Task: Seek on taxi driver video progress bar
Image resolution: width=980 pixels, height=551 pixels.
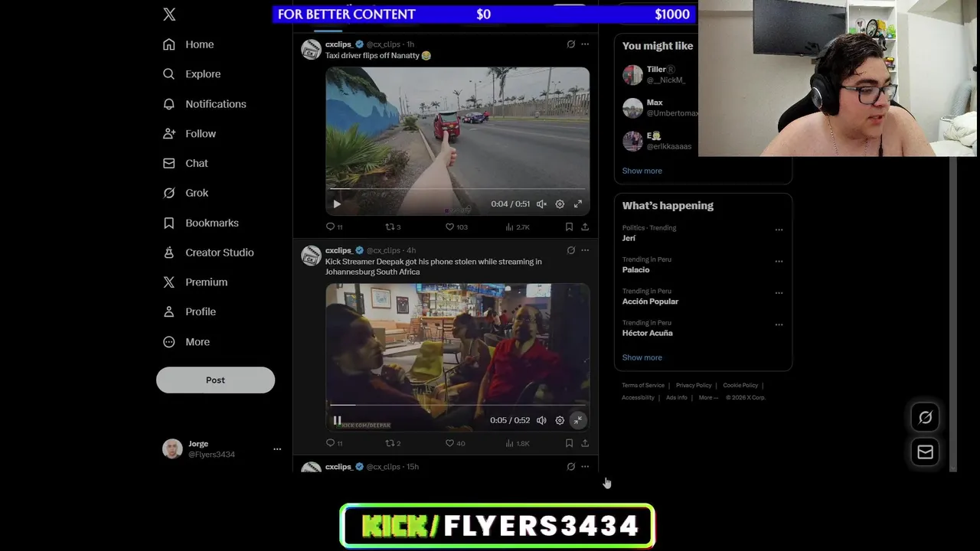Action: [457, 188]
